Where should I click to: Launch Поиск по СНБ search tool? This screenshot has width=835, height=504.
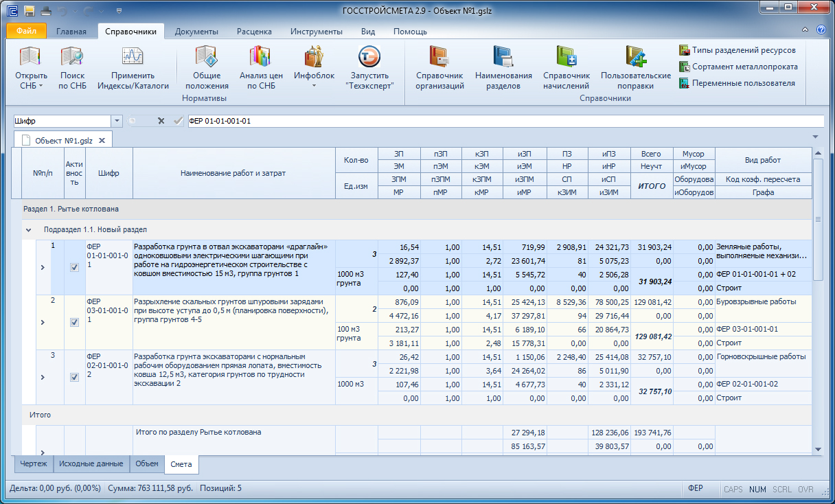point(72,67)
